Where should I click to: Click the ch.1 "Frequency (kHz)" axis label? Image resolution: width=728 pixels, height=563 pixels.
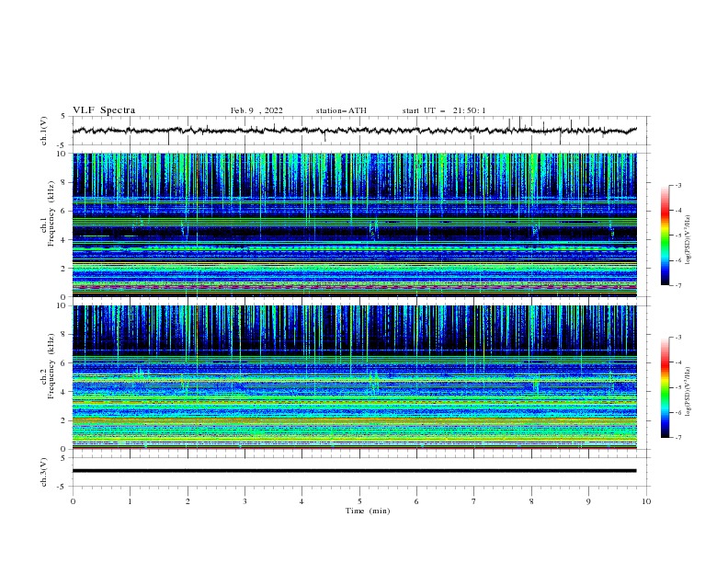(x=51, y=213)
